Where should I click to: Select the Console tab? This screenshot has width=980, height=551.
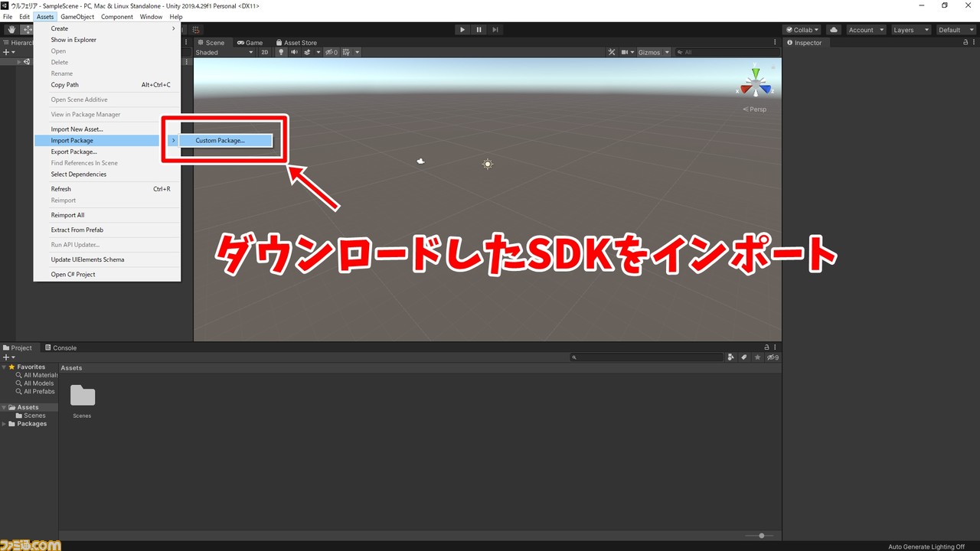point(60,347)
